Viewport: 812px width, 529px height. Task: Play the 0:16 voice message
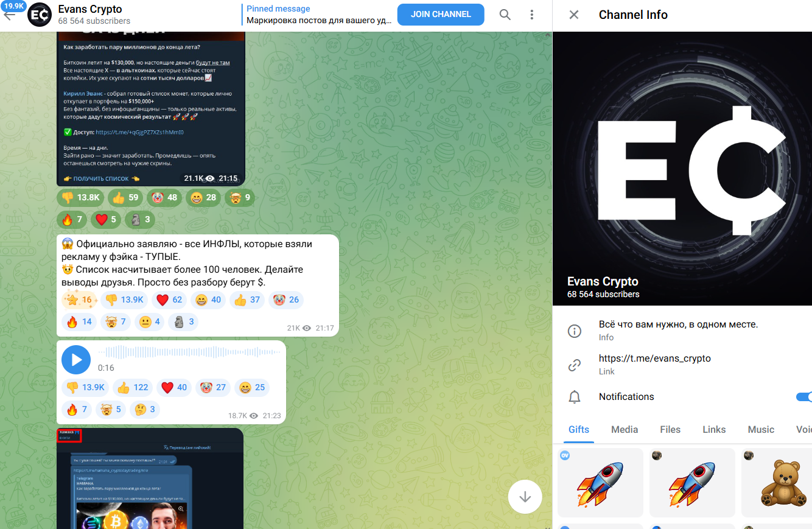pyautogui.click(x=76, y=360)
